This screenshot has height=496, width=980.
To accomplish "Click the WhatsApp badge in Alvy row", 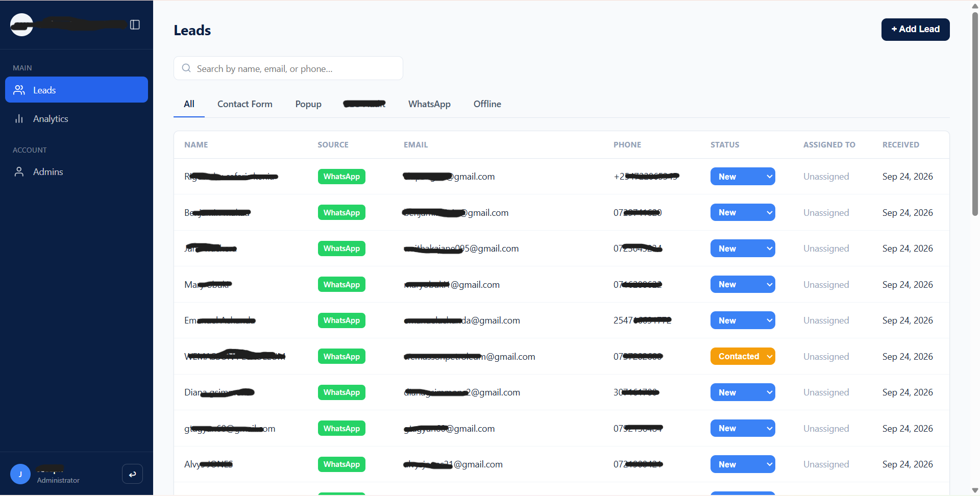I will point(341,464).
